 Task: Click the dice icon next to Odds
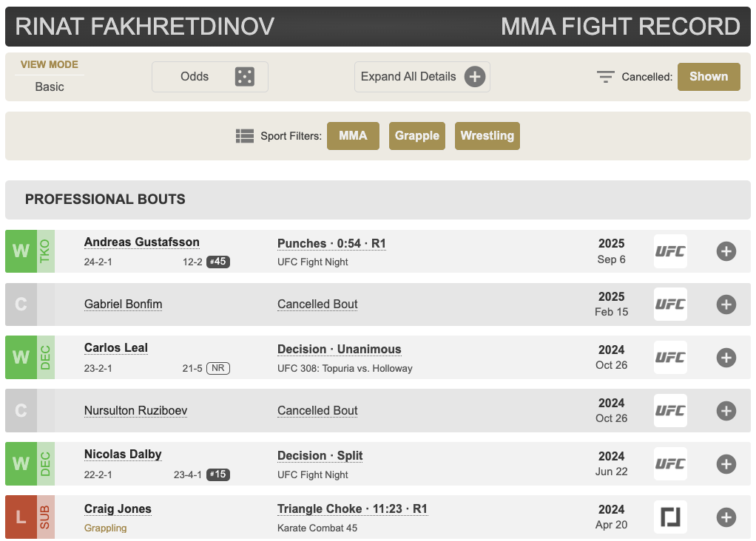pos(244,77)
